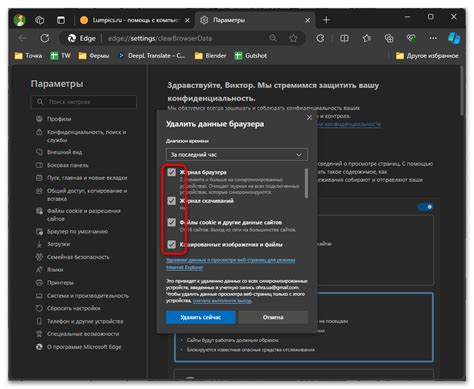The height and width of the screenshot is (389, 474).
Task: Open the Точка bookmarks folder
Action: pos(28,56)
